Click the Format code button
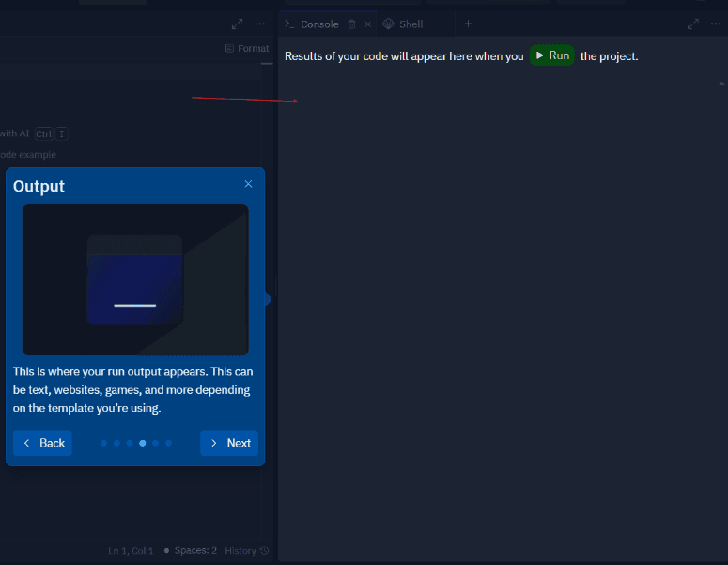This screenshot has height=565, width=728. (x=247, y=48)
